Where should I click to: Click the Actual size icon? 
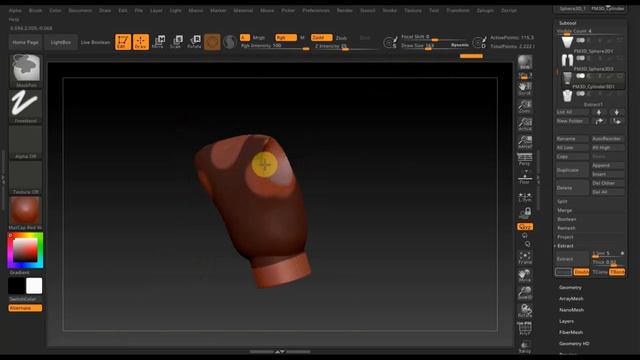click(x=525, y=124)
